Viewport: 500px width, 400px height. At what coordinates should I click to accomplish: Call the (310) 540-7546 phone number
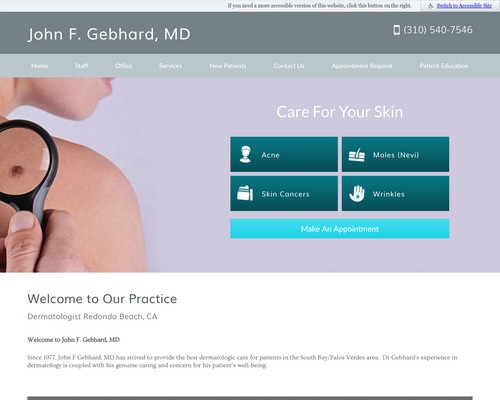pyautogui.click(x=438, y=30)
